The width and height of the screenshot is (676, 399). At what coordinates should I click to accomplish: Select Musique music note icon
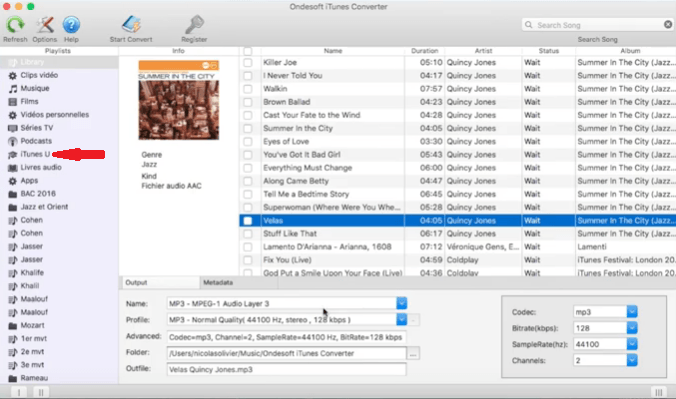tap(13, 88)
